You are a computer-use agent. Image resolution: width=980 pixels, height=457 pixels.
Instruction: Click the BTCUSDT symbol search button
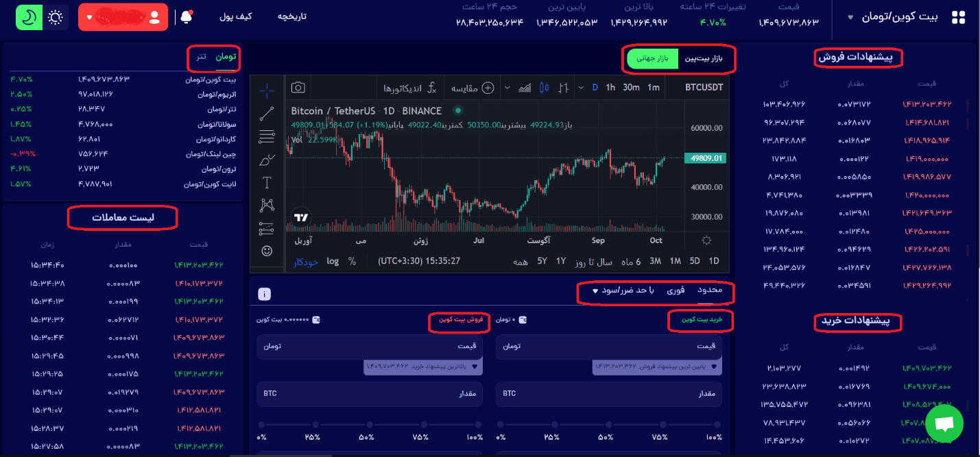[704, 88]
